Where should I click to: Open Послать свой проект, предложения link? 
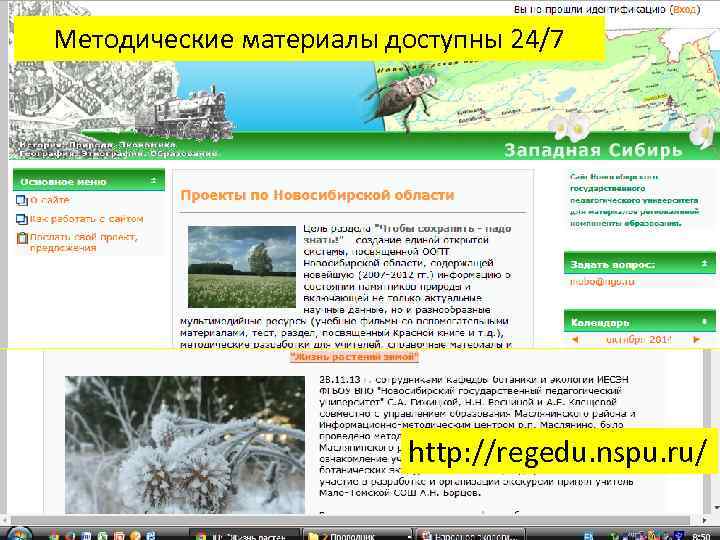pyautogui.click(x=84, y=242)
